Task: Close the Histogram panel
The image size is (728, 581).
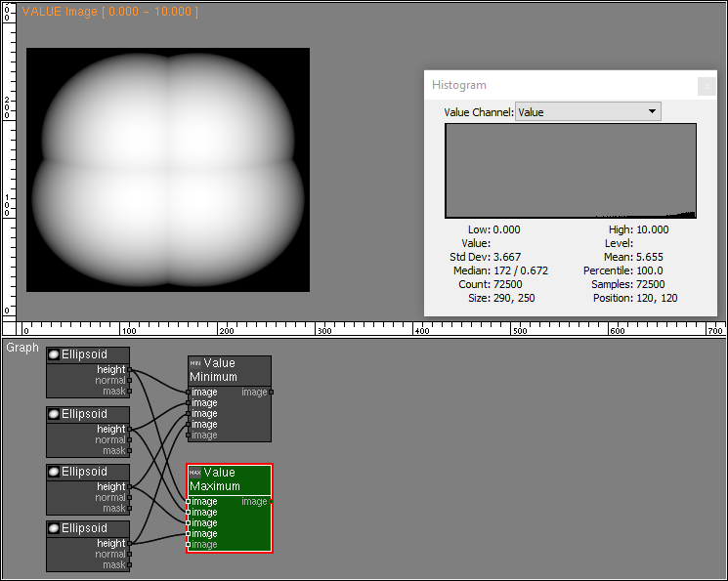Action: (x=706, y=86)
